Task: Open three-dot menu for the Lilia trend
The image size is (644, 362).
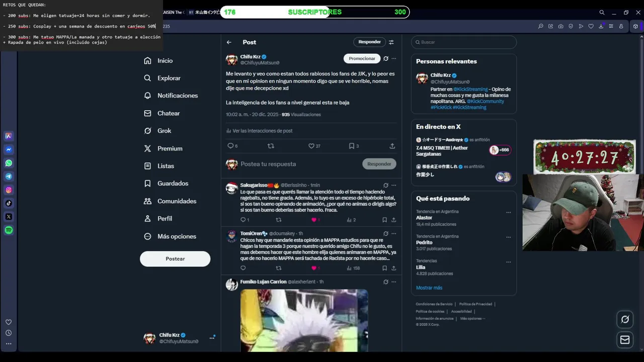Action: pos(508,261)
